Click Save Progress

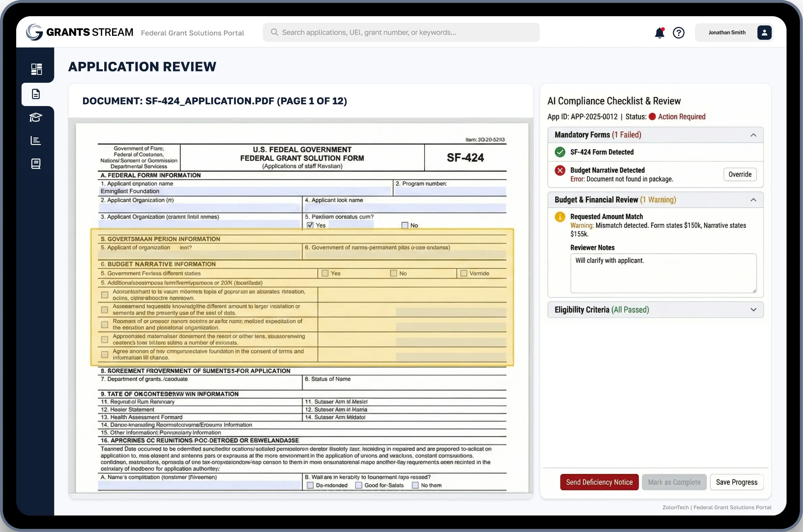(737, 482)
